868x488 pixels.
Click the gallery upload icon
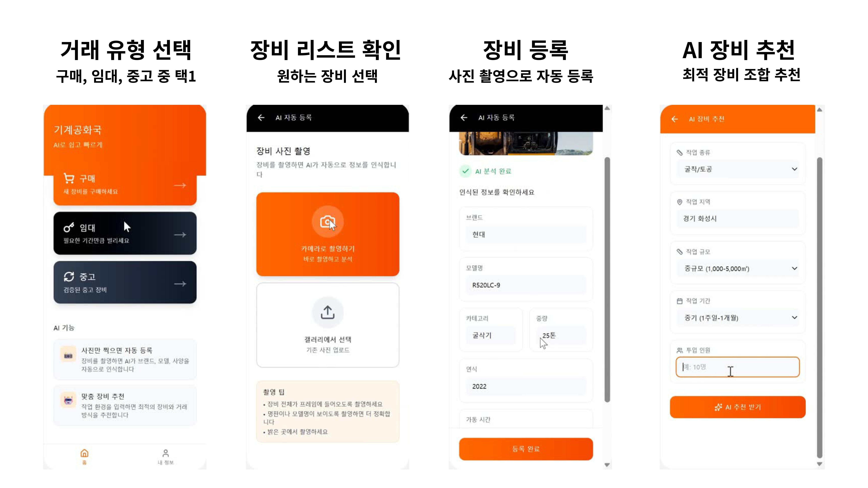coord(328,312)
